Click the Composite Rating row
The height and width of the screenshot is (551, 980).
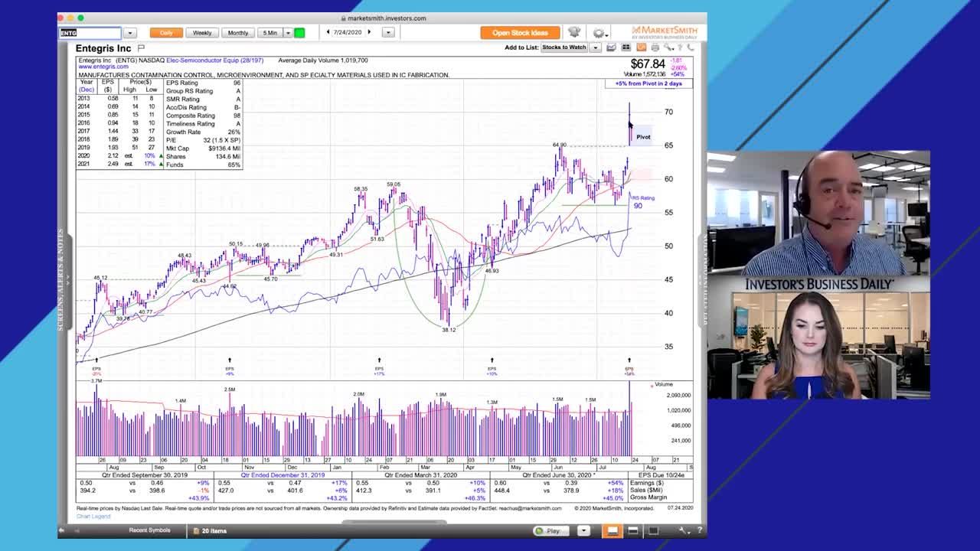pos(203,116)
